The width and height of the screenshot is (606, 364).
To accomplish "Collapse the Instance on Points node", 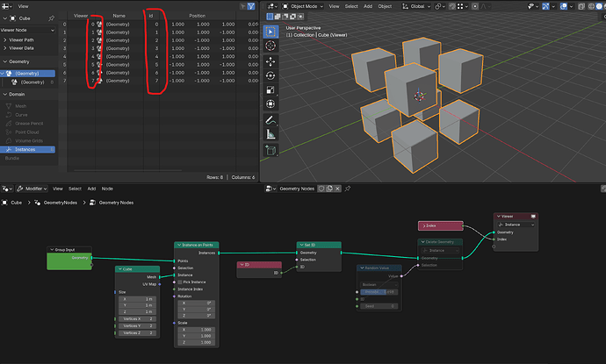I will click(x=179, y=245).
